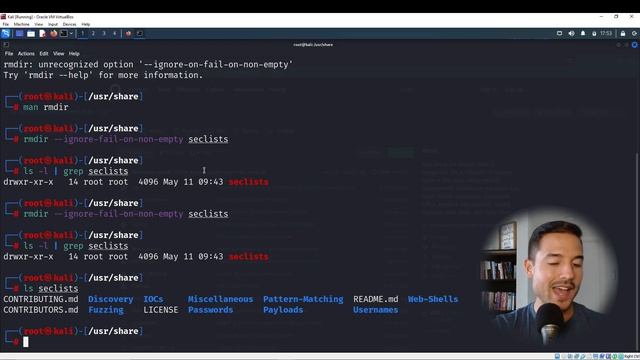Lock the screen with the padlock icon
The width and height of the screenshot is (640, 360).
(623, 33)
